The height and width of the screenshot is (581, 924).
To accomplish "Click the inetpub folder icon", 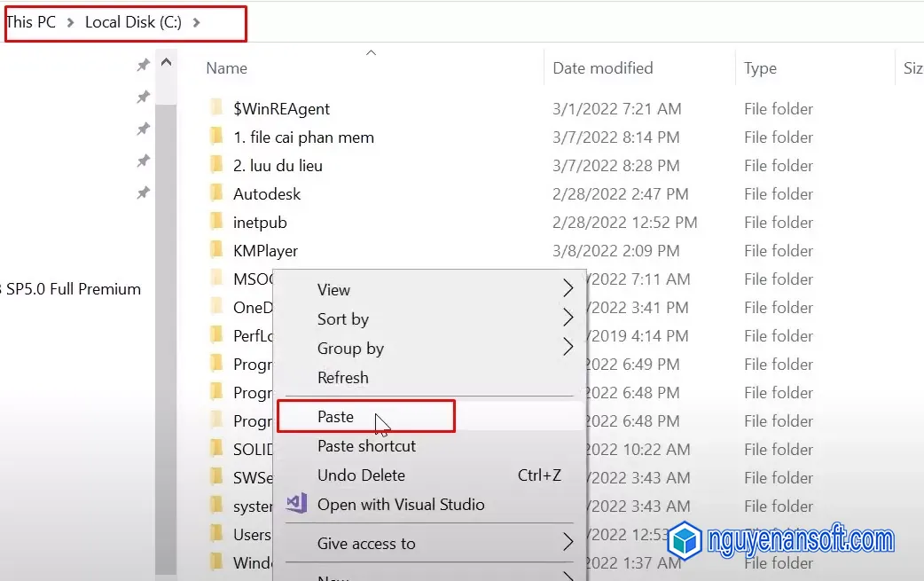I will click(216, 222).
